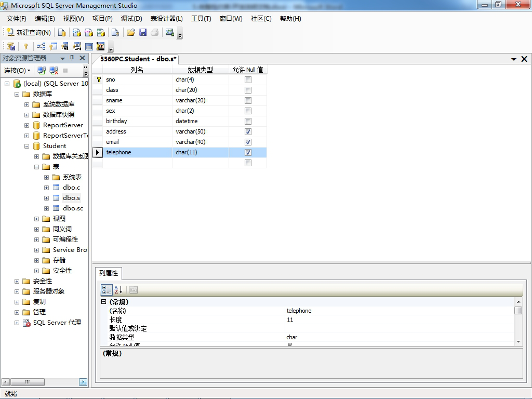The image size is (532, 399).
Task: Expand the dbo.c table node
Action: (x=46, y=188)
